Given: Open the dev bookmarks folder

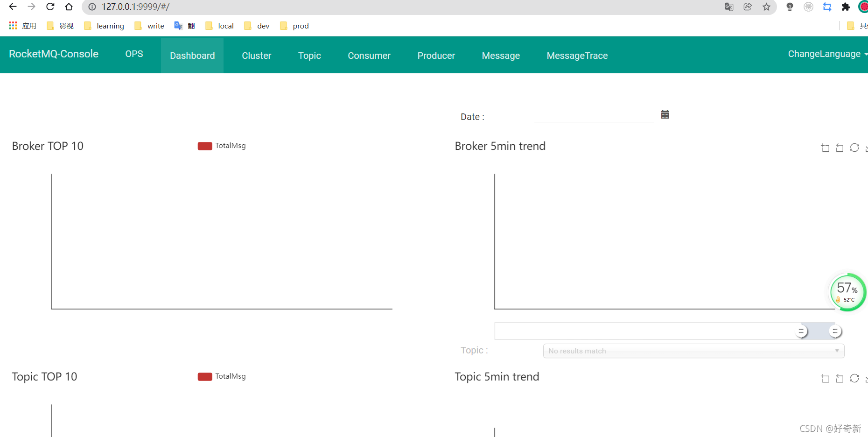Looking at the screenshot, I should pos(257,26).
